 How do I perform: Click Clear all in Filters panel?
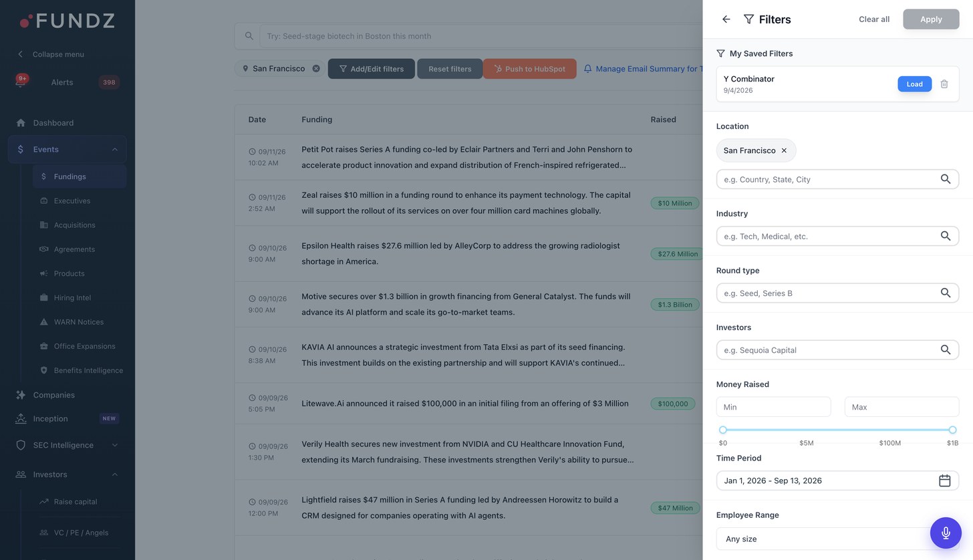[x=873, y=19]
